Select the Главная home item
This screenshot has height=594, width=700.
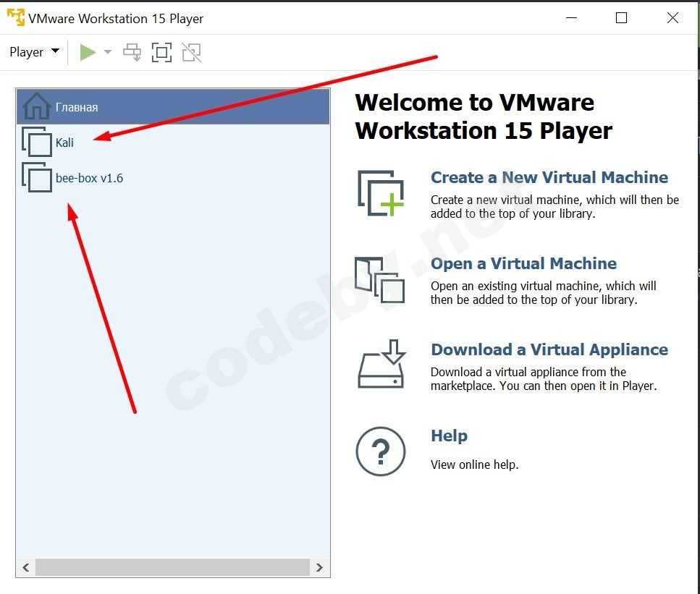point(173,106)
